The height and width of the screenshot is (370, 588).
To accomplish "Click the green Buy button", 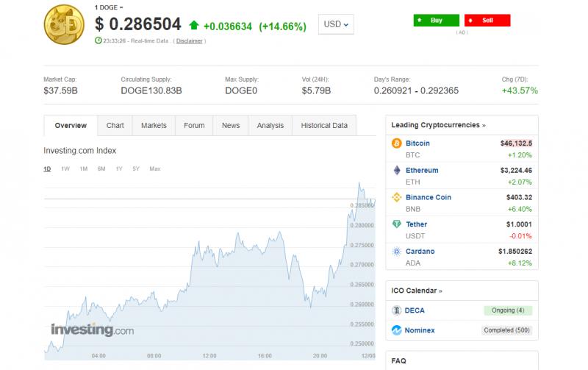I will pos(437,21).
